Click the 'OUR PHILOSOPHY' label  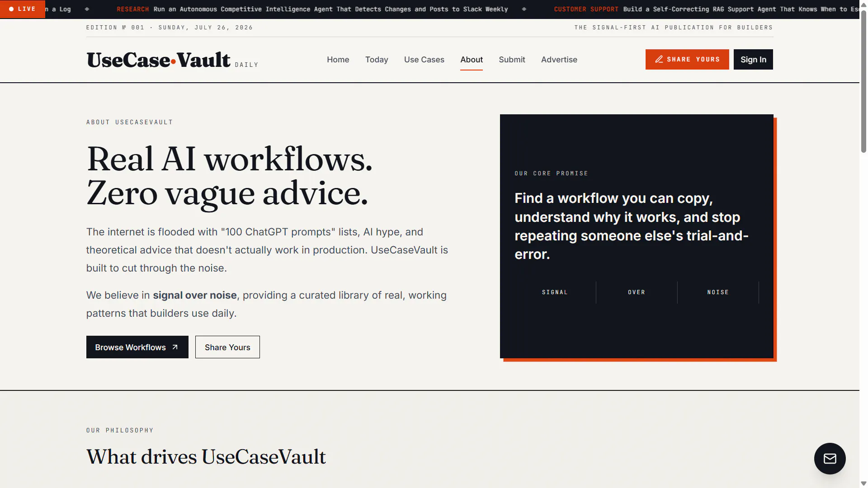120,431
